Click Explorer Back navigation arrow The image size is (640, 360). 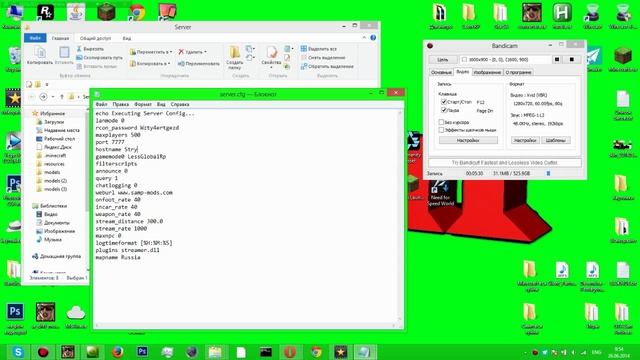click(32, 97)
